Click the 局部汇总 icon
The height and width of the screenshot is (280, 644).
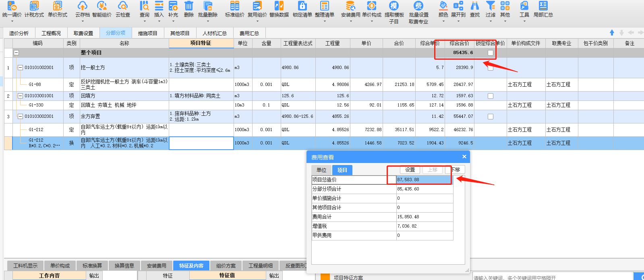coord(543,9)
